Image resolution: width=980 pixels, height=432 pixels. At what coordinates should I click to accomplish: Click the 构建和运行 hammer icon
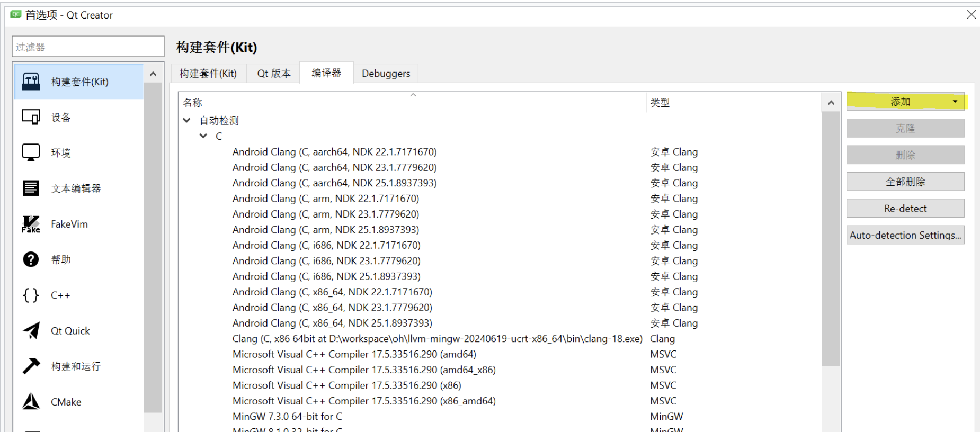31,366
